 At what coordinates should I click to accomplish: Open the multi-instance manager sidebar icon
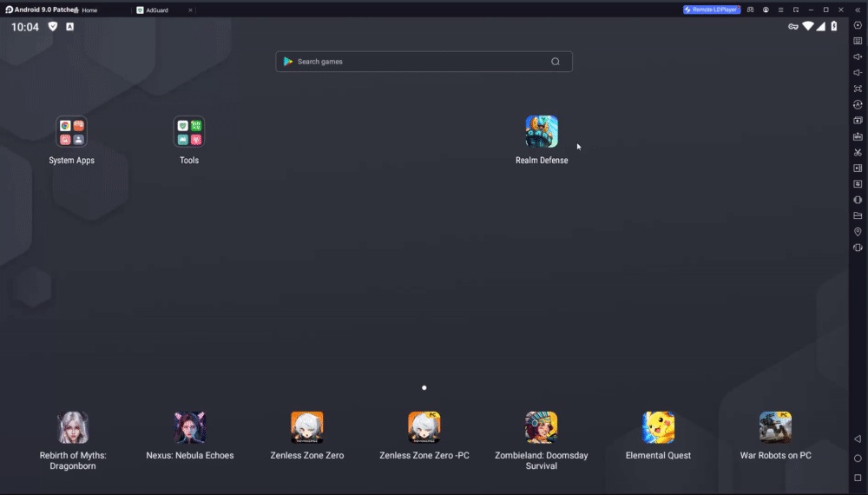(x=858, y=120)
